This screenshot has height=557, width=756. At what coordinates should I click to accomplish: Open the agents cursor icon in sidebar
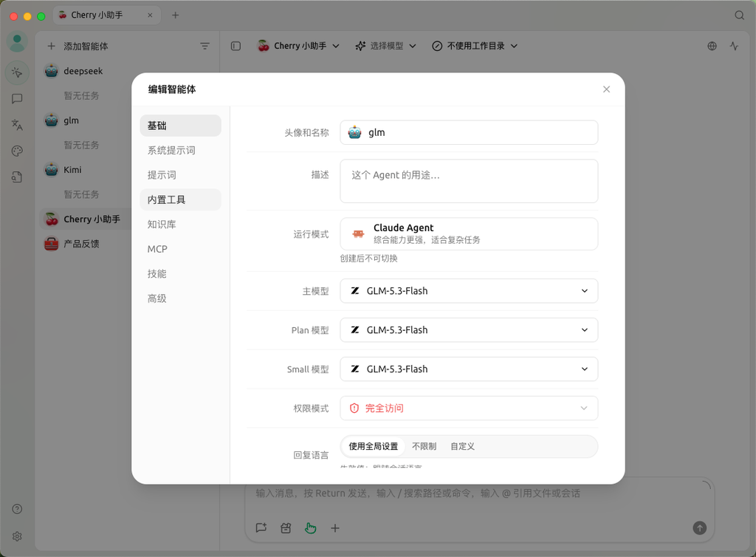click(x=18, y=73)
